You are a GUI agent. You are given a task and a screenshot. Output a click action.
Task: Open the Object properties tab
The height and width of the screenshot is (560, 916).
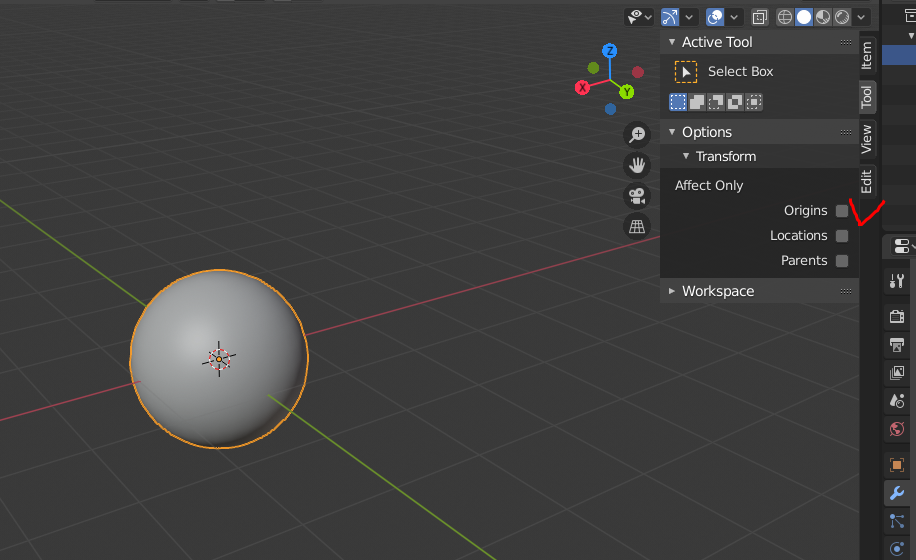coord(897,465)
